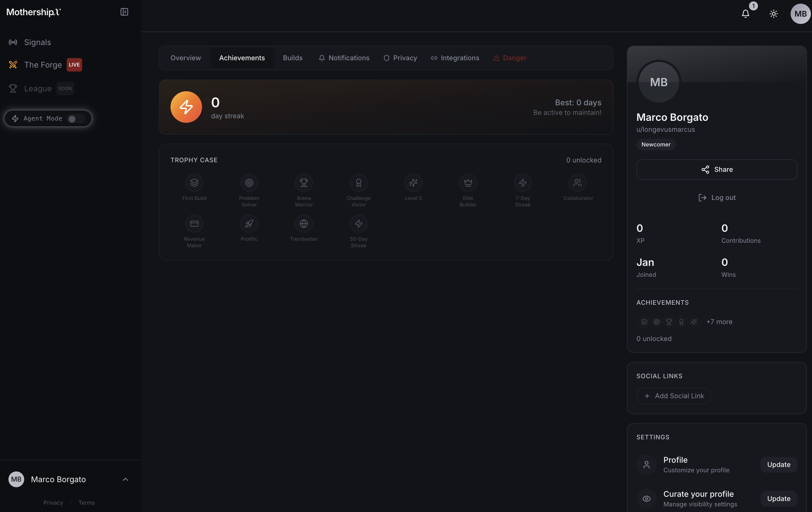Expand Marco Borgato user menu chevron
Screen dimensions: 812x512
click(125, 479)
